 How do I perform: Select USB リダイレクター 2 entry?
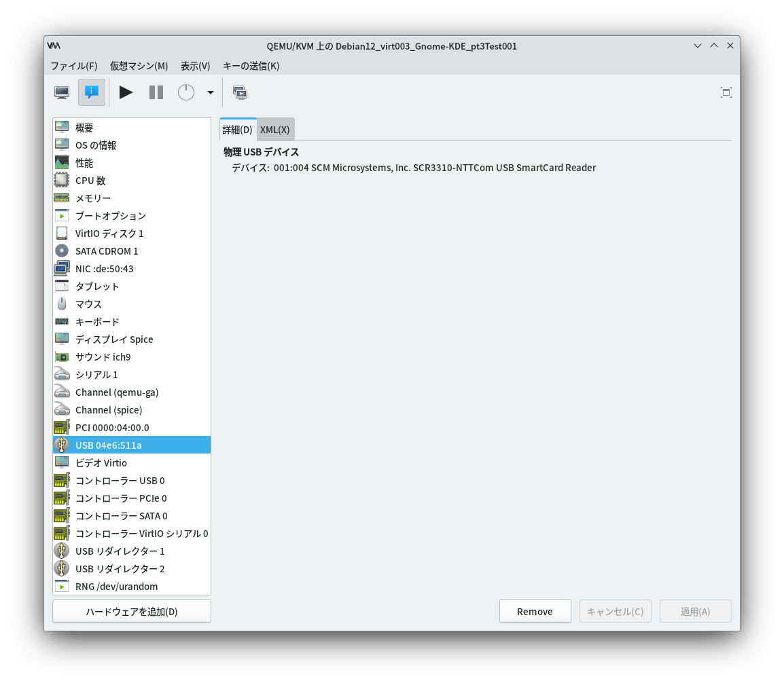132,569
